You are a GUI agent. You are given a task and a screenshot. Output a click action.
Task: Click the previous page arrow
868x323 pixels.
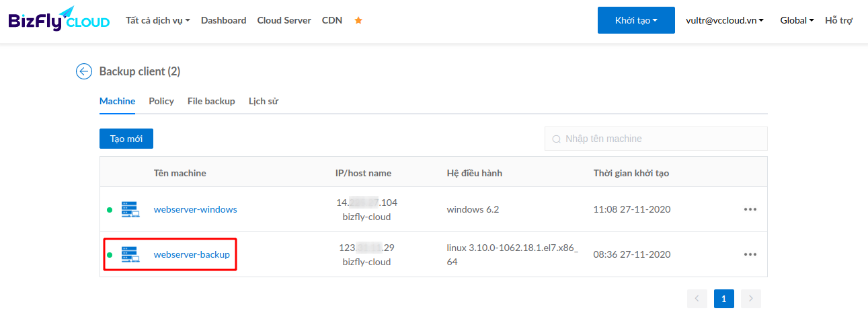pos(697,299)
